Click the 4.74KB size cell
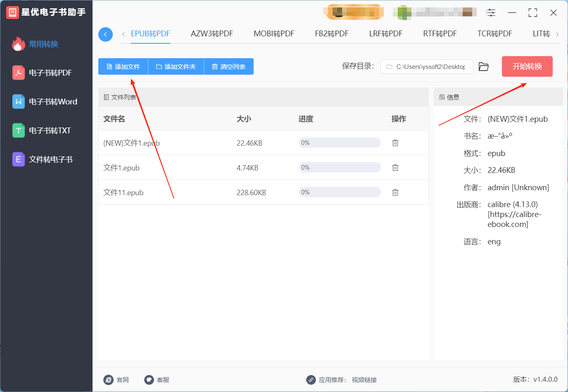Screen dimensions: 568x392 [x=247, y=168]
